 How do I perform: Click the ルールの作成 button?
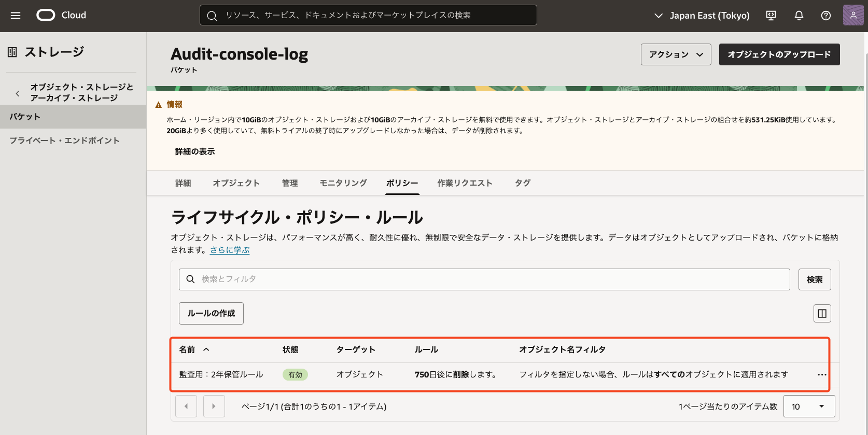point(211,313)
